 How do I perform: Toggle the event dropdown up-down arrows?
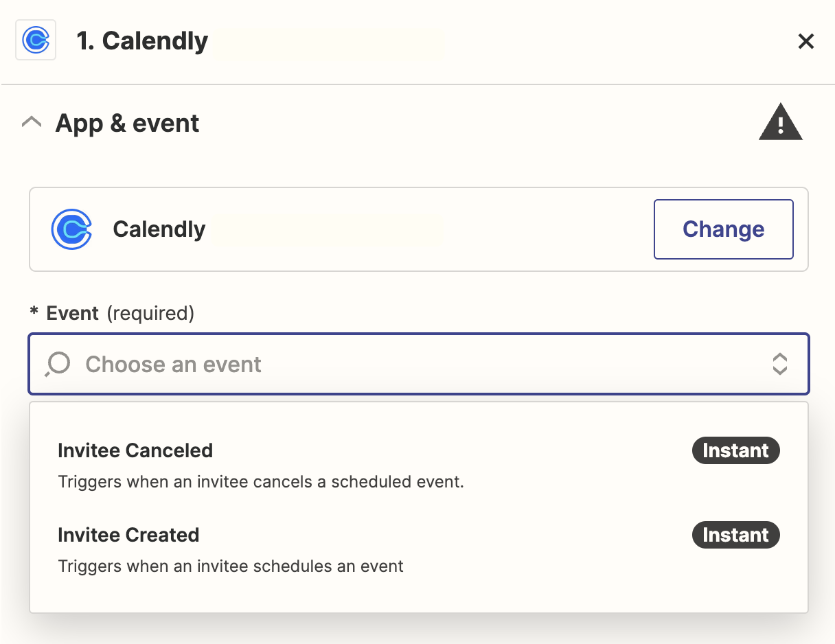[779, 364]
